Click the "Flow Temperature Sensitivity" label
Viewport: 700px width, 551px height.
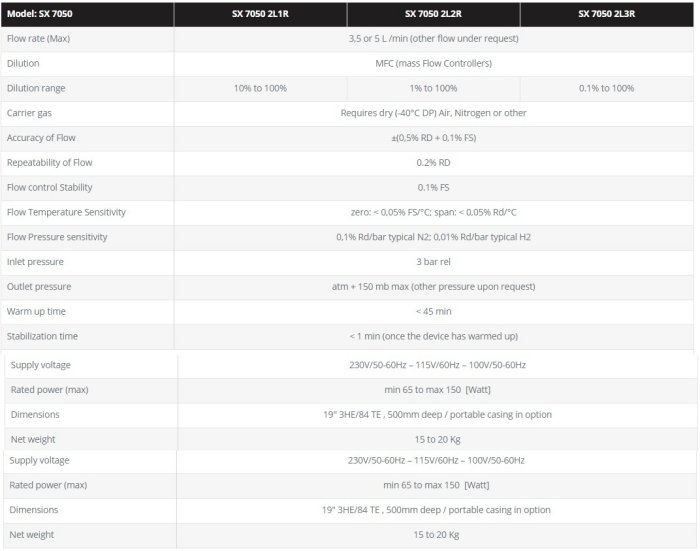66,212
